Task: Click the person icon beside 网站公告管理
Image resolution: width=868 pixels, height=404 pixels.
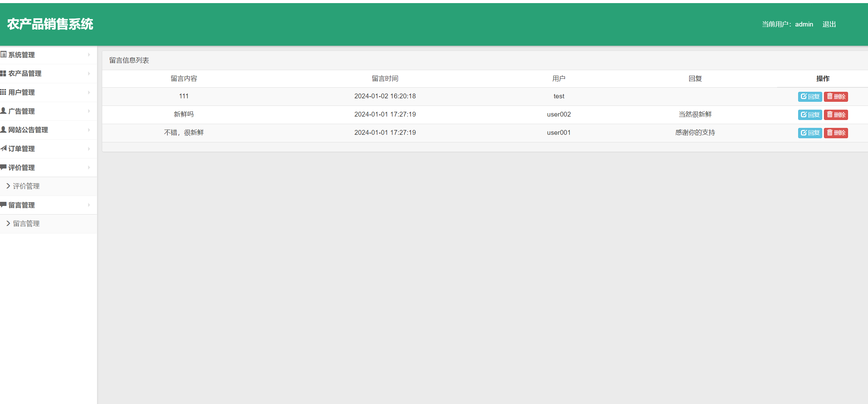Action: coord(3,130)
